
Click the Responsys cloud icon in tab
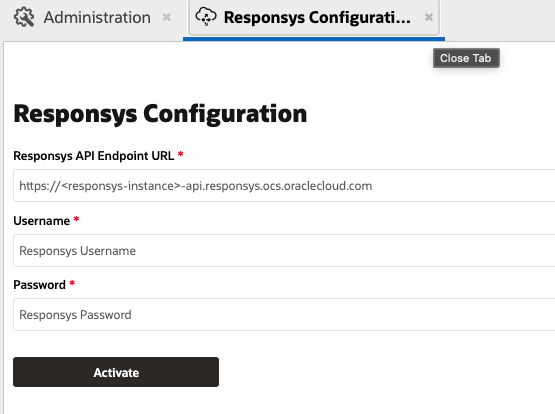(x=206, y=16)
